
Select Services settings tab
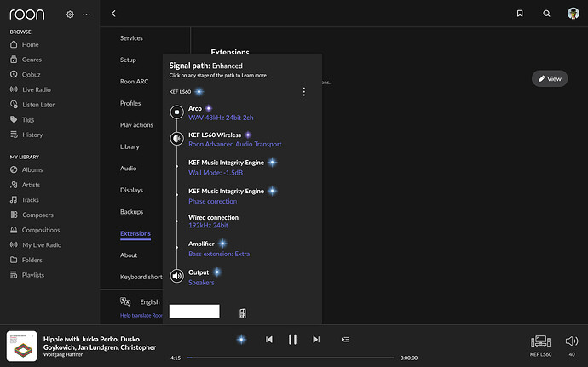point(131,38)
